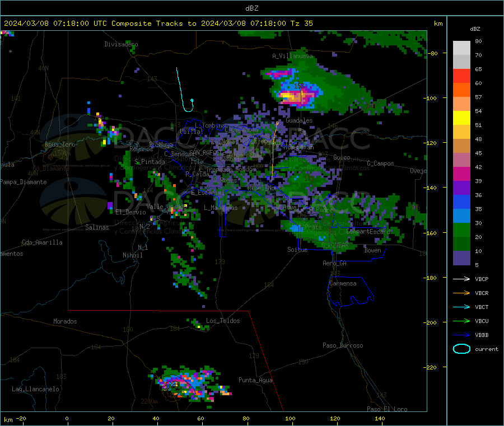Click the Guadales place label
The image size is (504, 426).
pyautogui.click(x=299, y=120)
